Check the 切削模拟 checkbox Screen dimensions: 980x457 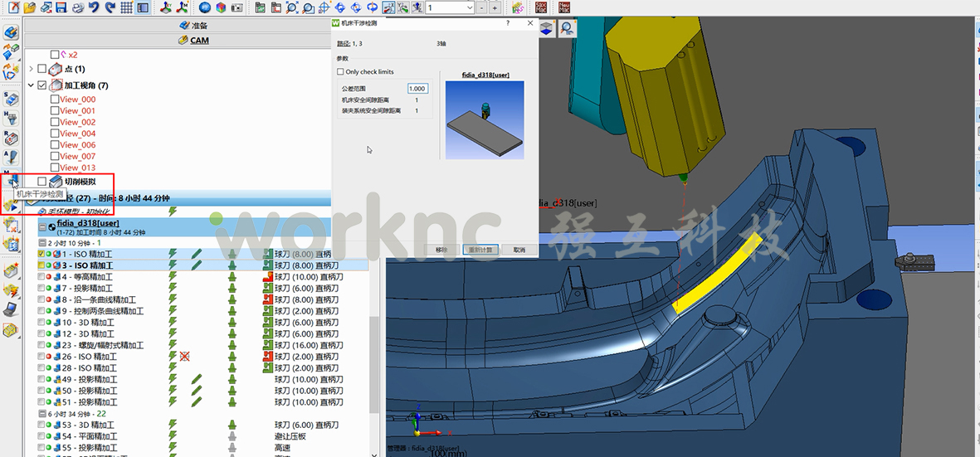tap(41, 181)
